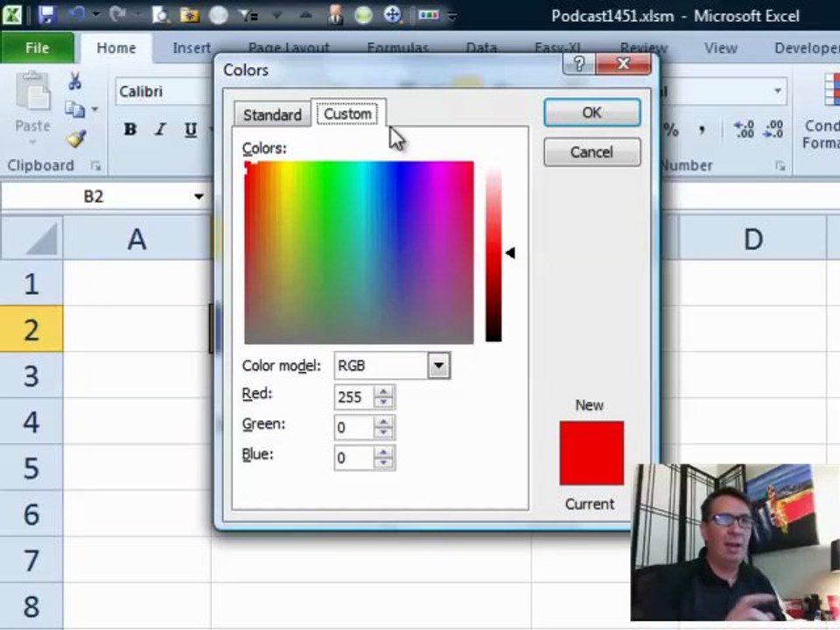Increase the Blue value with up spinner

(x=383, y=452)
